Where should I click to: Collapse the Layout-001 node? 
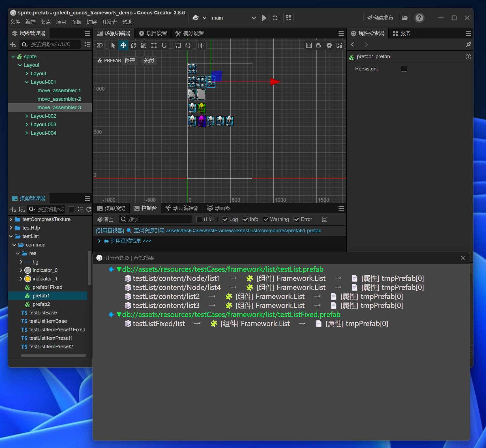[x=27, y=82]
